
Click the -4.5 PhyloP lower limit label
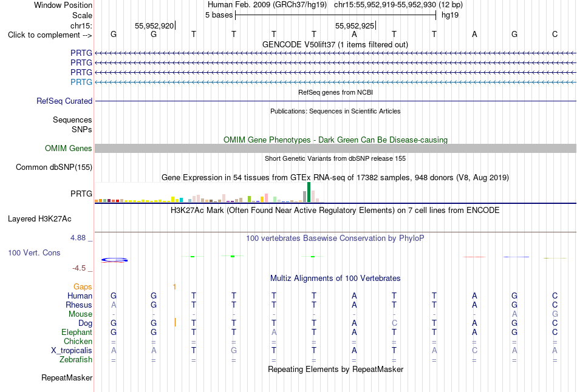[x=79, y=268]
